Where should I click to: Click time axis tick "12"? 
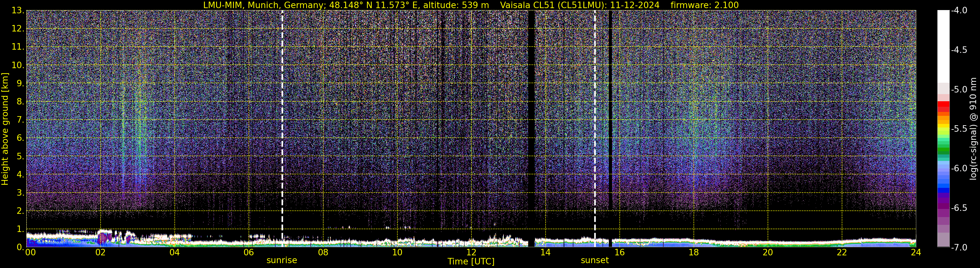point(471,252)
